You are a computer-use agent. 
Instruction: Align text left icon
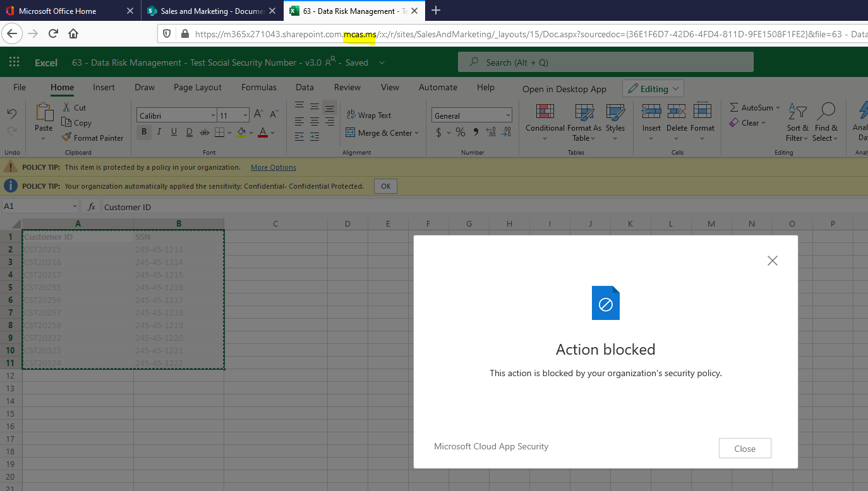click(x=299, y=121)
